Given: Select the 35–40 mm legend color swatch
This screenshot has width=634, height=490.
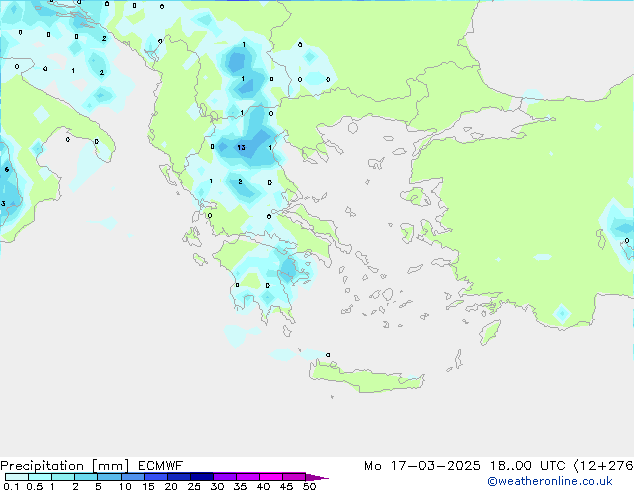Looking at the screenshot, I should point(248,477).
